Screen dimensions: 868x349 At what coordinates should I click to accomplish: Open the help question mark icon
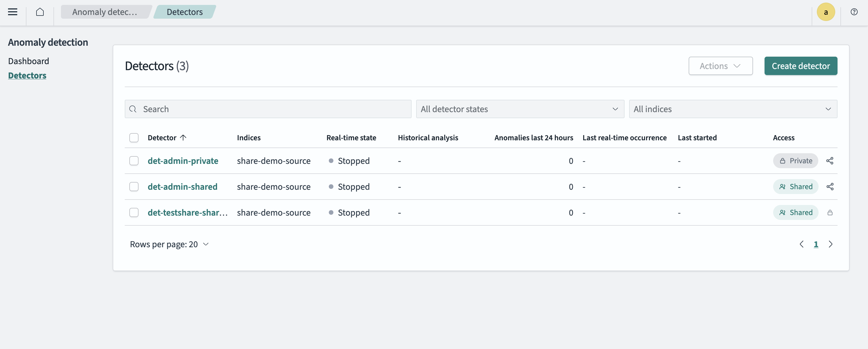[x=854, y=12]
